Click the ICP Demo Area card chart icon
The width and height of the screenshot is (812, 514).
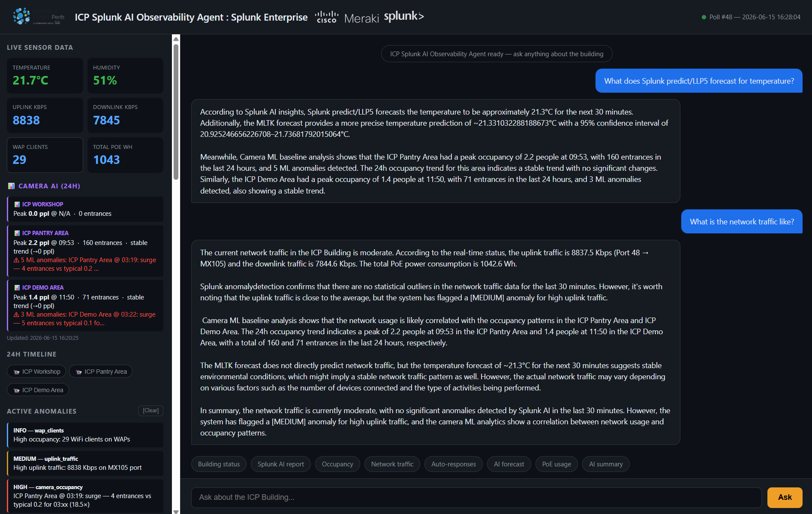tap(17, 288)
